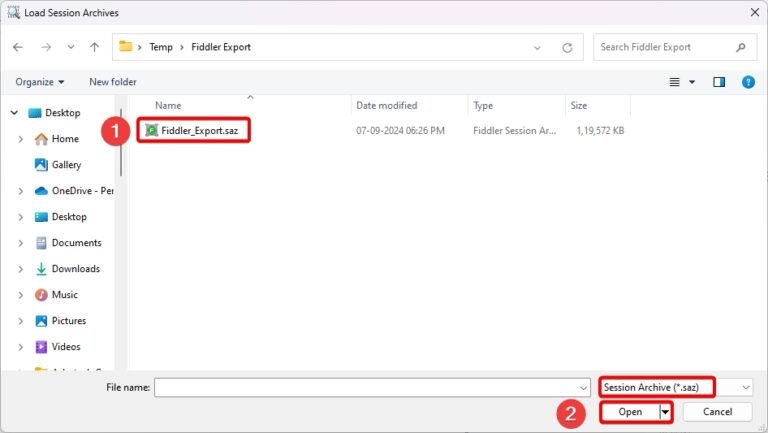Open the Session Archive (*.saz) filter
Image resolution: width=768 pixels, height=433 pixels.
(676, 387)
